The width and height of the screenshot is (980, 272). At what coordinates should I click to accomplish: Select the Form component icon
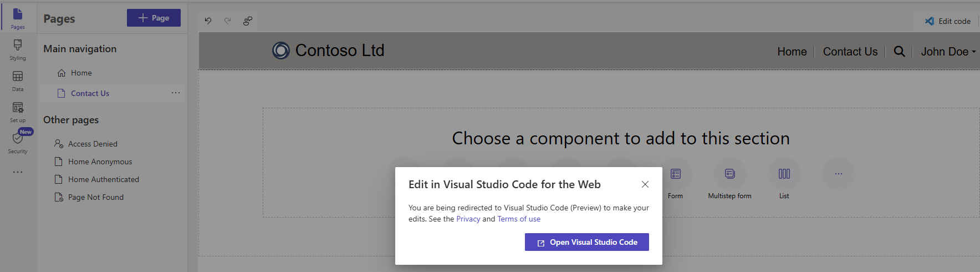coord(675,174)
